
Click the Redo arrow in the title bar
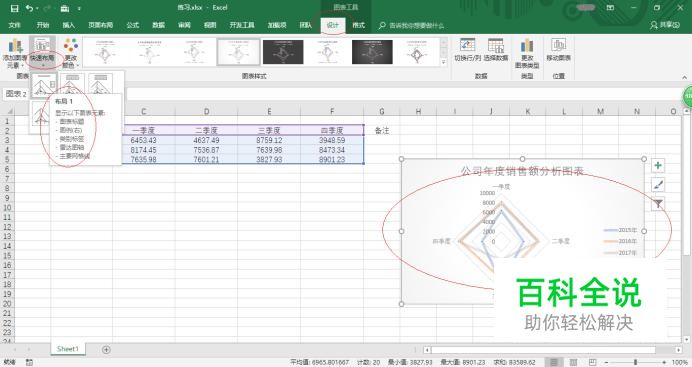pos(46,8)
